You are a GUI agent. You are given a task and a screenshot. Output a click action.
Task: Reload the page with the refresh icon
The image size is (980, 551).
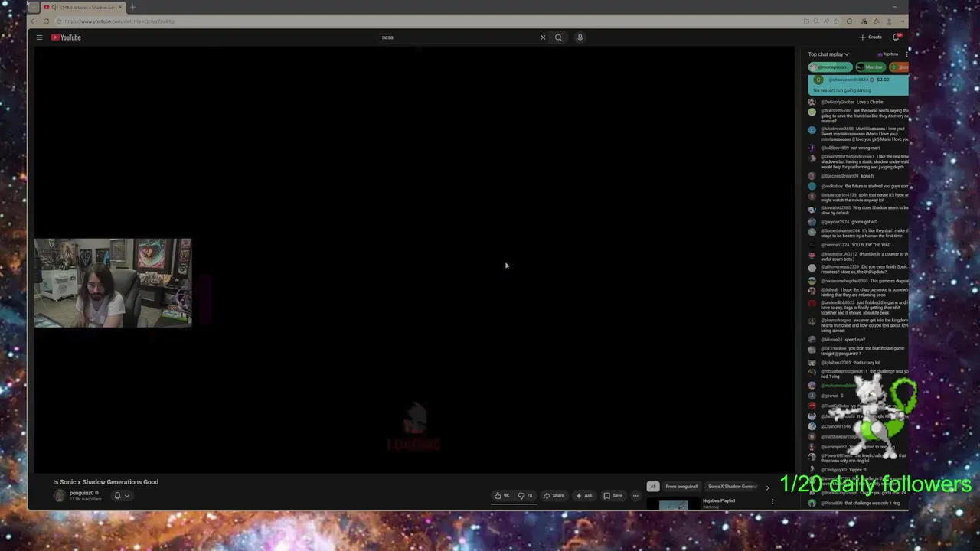click(46, 21)
